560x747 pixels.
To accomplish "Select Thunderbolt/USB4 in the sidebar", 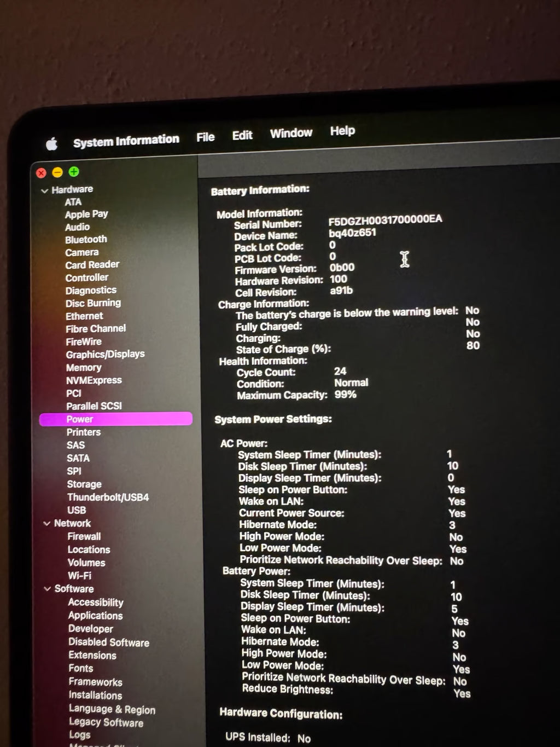I will [x=108, y=497].
